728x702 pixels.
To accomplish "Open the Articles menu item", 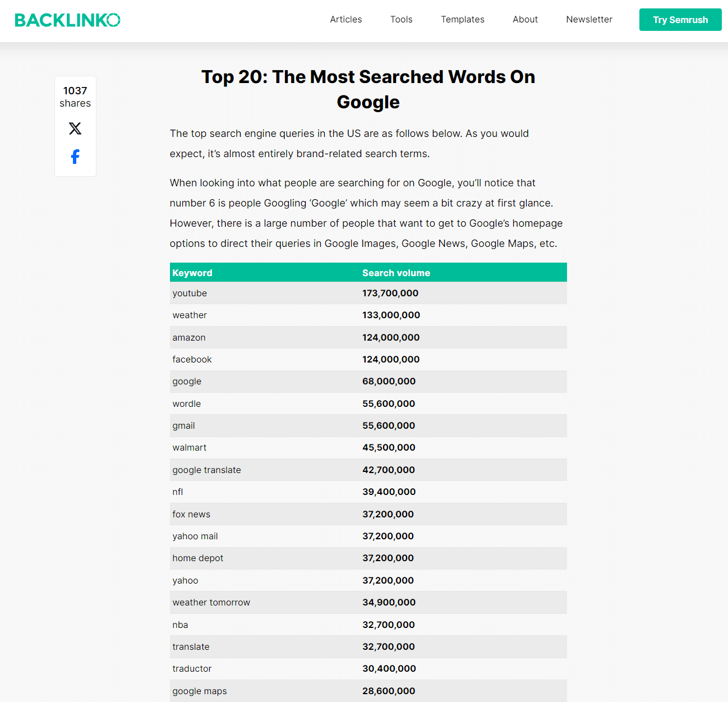I will (346, 20).
